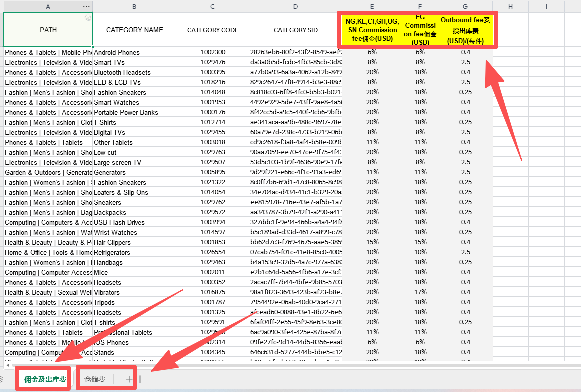
Task: Click category code 1004345
Action: pyautogui.click(x=212, y=352)
